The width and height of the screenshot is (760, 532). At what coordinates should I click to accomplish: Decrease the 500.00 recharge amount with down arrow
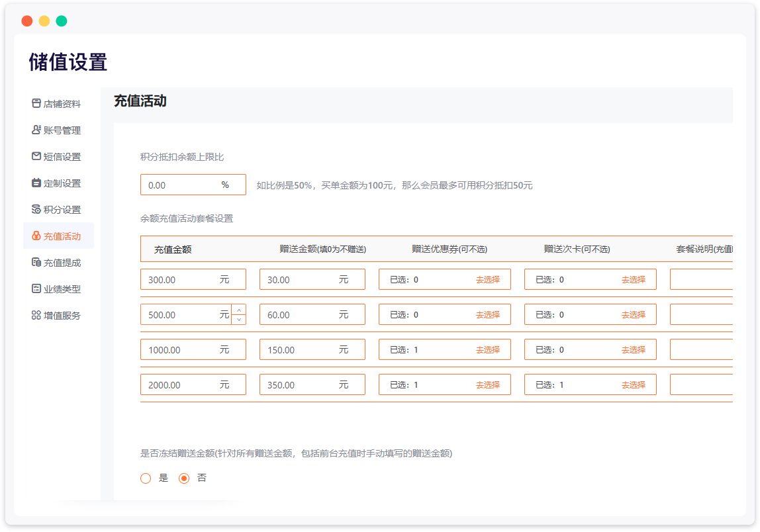[x=239, y=320]
